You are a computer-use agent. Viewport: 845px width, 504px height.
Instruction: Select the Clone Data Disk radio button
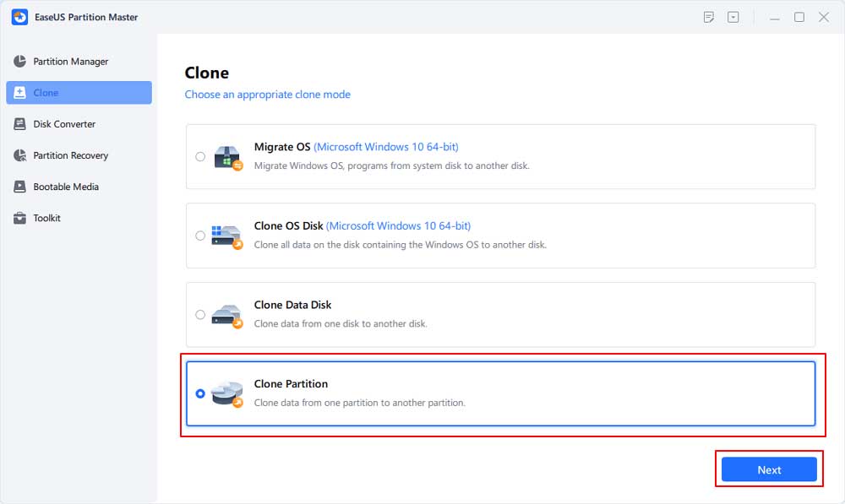point(200,314)
